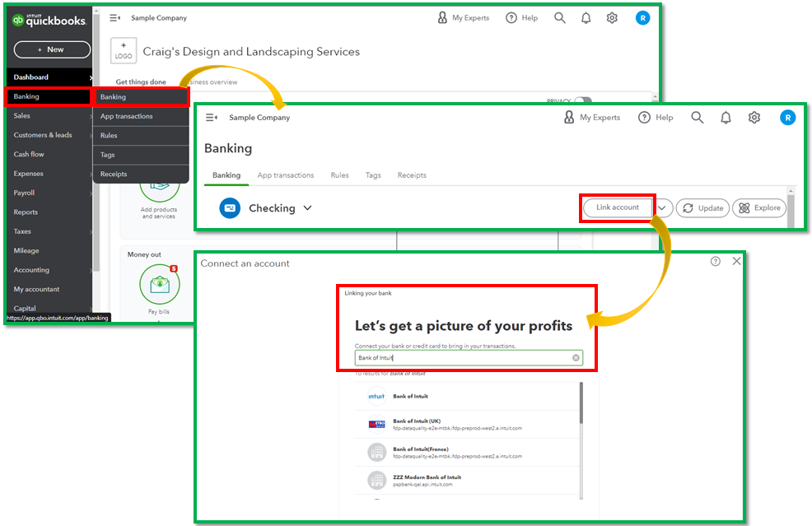The image size is (812, 526).
Task: Open My accountant in the sidebar
Action: [49, 289]
